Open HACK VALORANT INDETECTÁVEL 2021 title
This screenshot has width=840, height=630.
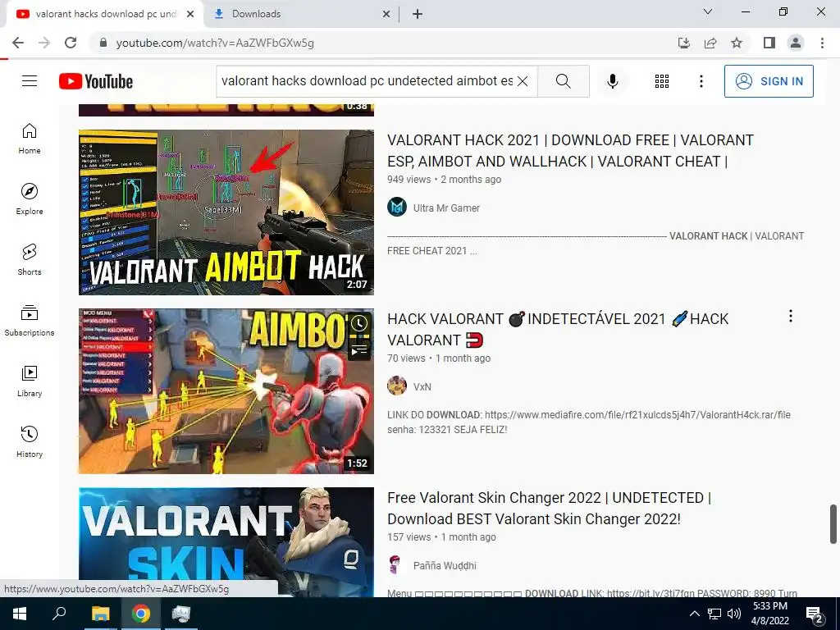point(558,330)
